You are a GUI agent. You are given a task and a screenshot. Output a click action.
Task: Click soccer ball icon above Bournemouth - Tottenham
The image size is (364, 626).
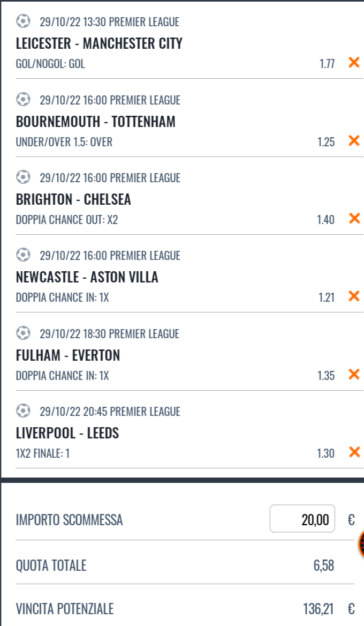click(23, 99)
